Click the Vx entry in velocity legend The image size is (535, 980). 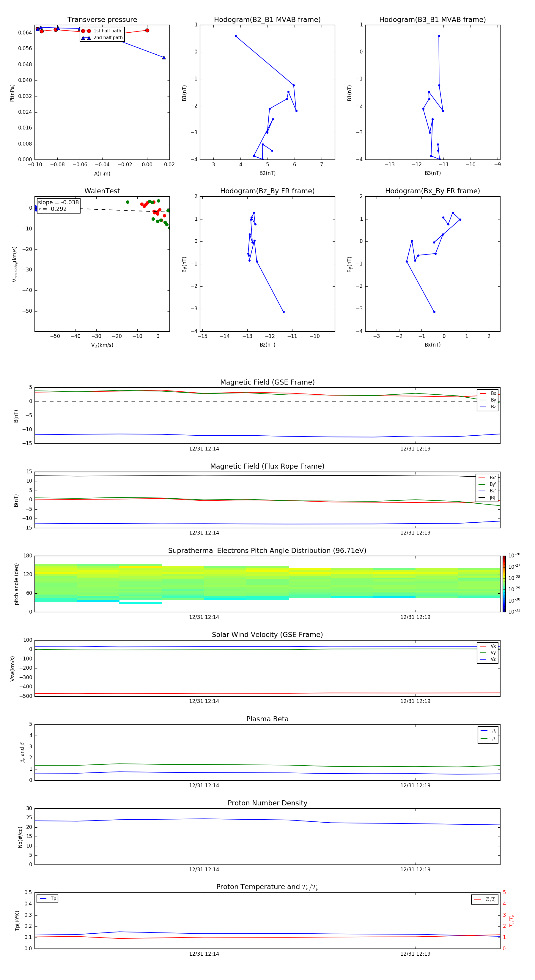coord(488,646)
